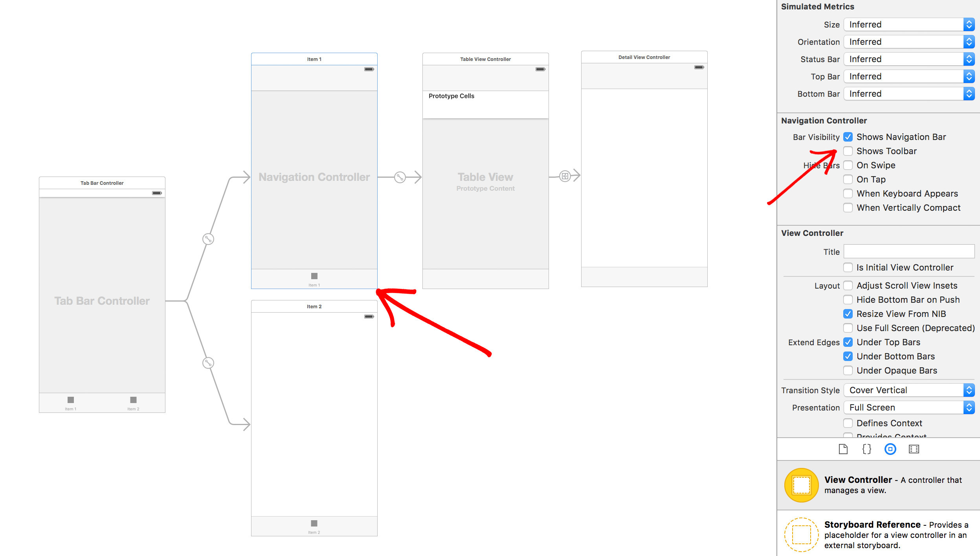Expand the Size simulated metric dropdown
The image size is (980, 556).
[x=971, y=24]
